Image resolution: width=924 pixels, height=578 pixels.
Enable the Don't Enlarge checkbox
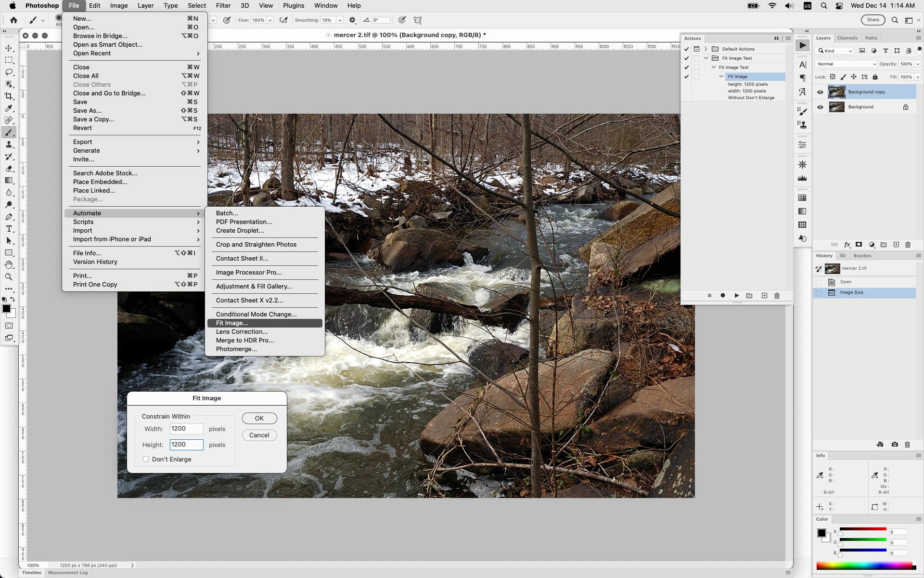point(146,459)
